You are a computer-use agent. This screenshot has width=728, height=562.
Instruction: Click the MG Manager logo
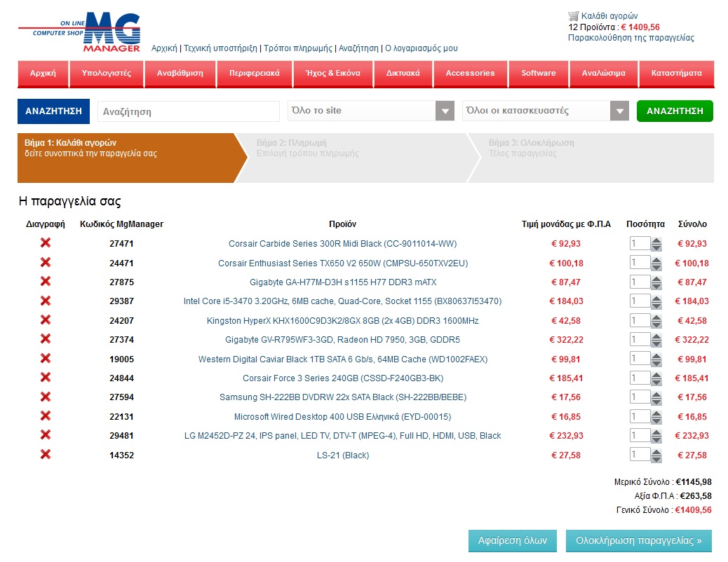click(79, 32)
